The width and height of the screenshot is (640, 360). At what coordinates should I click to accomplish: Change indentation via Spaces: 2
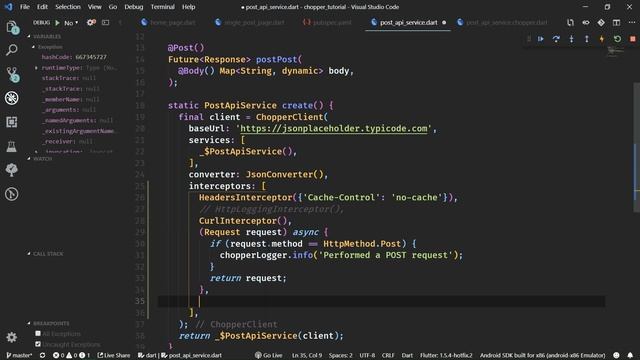point(340,355)
